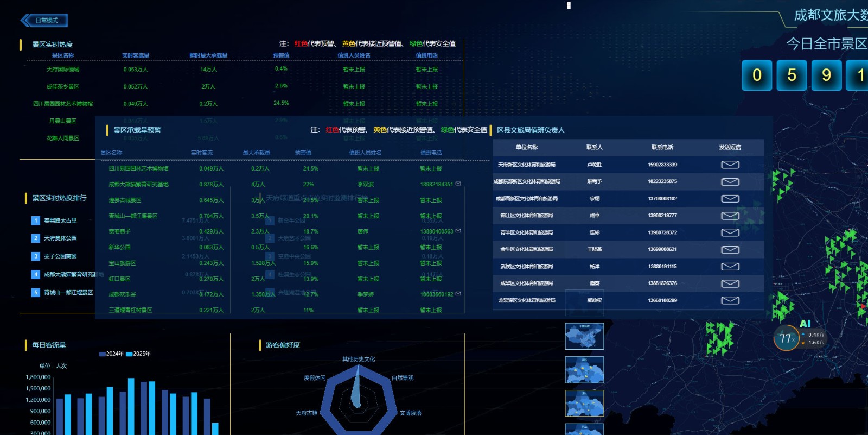Click 预警值 header in capacity warning table
The height and width of the screenshot is (435, 868).
303,153
